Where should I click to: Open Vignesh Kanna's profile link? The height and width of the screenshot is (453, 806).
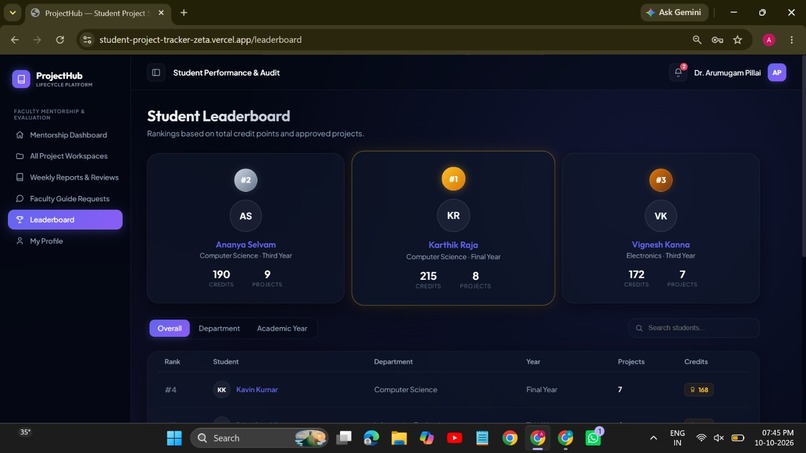click(661, 245)
